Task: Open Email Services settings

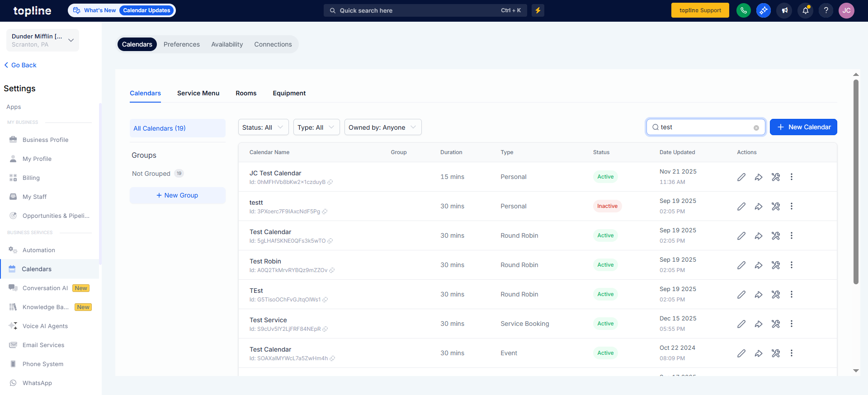Action: coord(43,345)
